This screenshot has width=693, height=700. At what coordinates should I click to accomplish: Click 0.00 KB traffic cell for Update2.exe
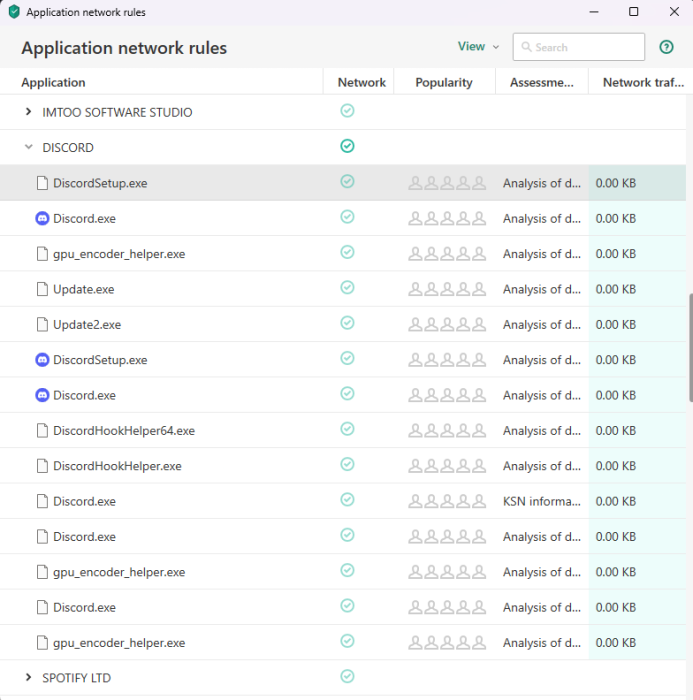pos(616,325)
